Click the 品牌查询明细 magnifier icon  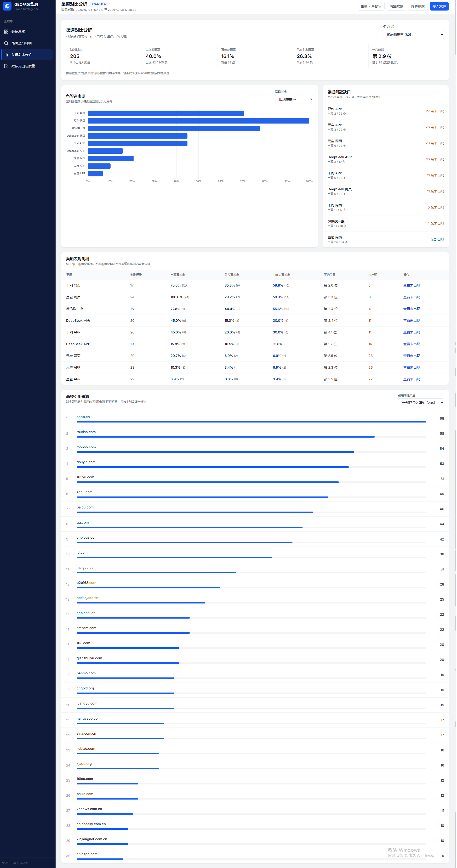[6, 43]
